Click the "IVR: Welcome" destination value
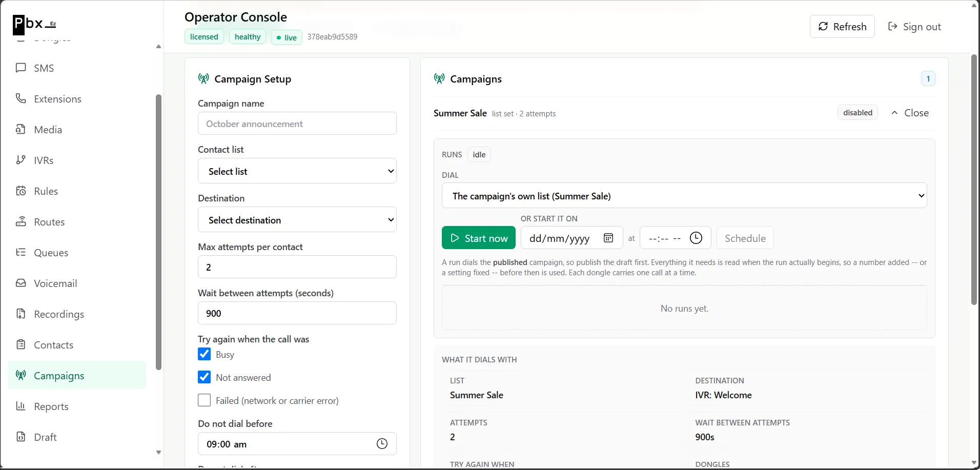 (723, 395)
